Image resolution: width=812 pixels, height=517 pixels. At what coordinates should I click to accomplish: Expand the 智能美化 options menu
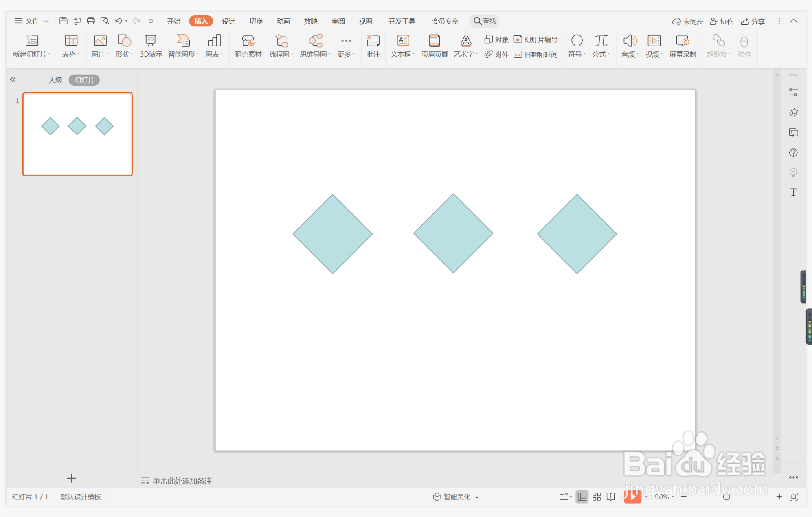coord(456,497)
